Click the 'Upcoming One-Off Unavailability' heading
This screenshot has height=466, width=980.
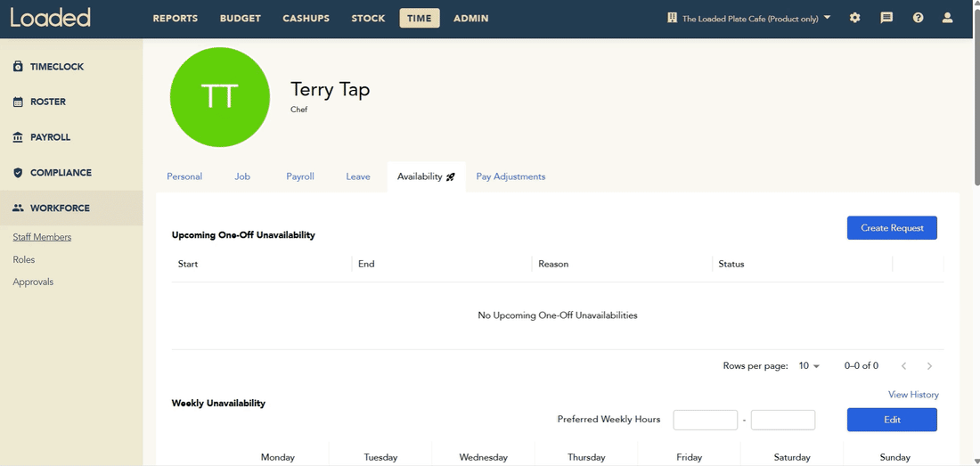point(243,235)
